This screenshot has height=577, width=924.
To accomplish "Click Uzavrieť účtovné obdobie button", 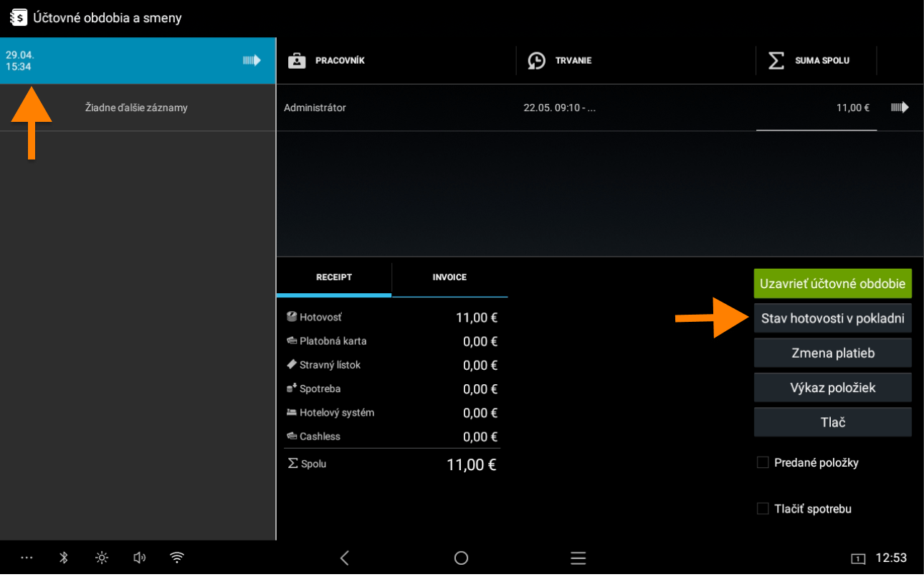I will (x=832, y=284).
